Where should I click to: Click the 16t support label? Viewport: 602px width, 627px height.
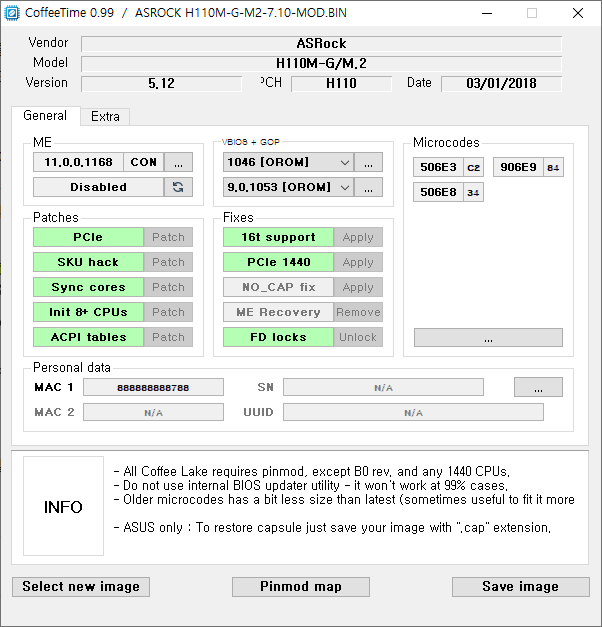pyautogui.click(x=278, y=237)
